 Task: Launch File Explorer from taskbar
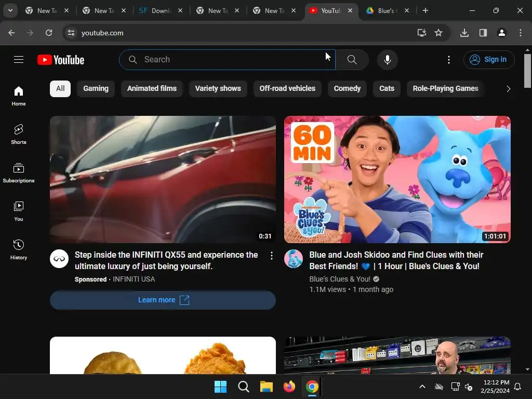tap(267, 387)
